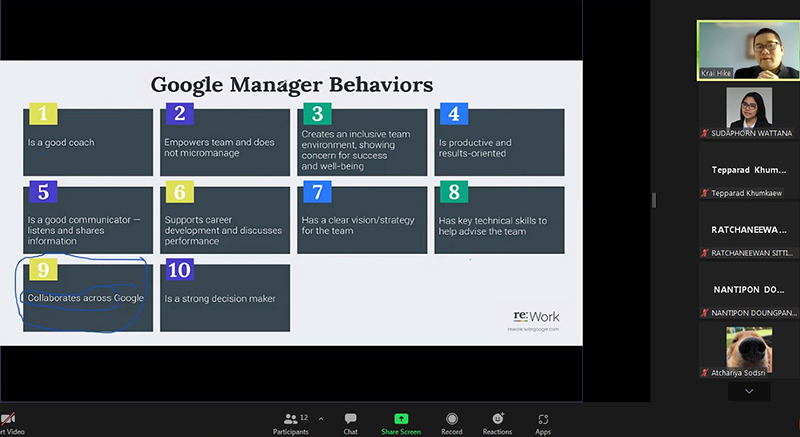800x437 pixels.
Task: Select Sudaphorn Wattana's video thumbnail
Action: click(749, 113)
